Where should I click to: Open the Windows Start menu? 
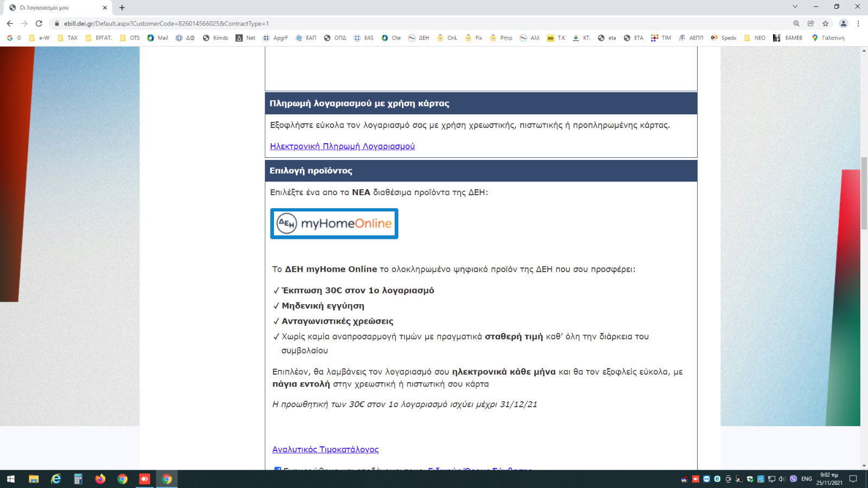point(11,479)
